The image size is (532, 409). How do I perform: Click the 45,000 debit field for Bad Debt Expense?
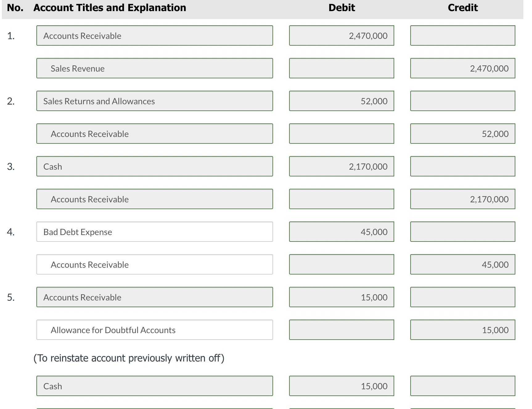[342, 232]
